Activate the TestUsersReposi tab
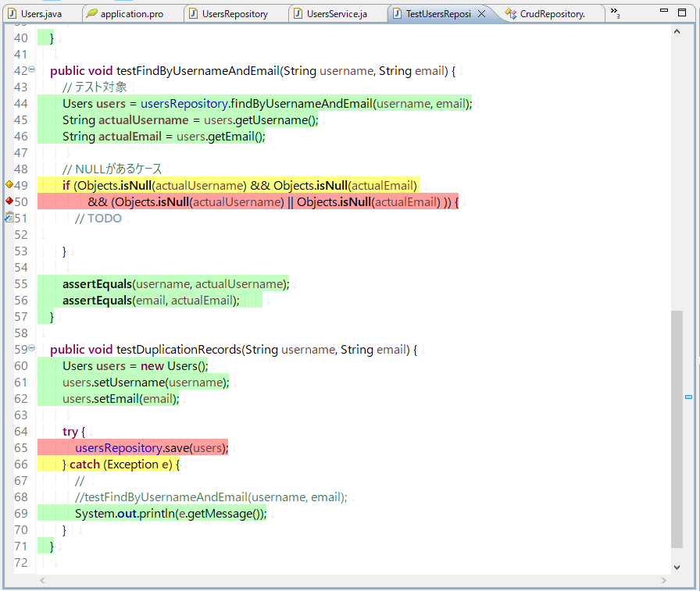700x591 pixels. click(438, 14)
